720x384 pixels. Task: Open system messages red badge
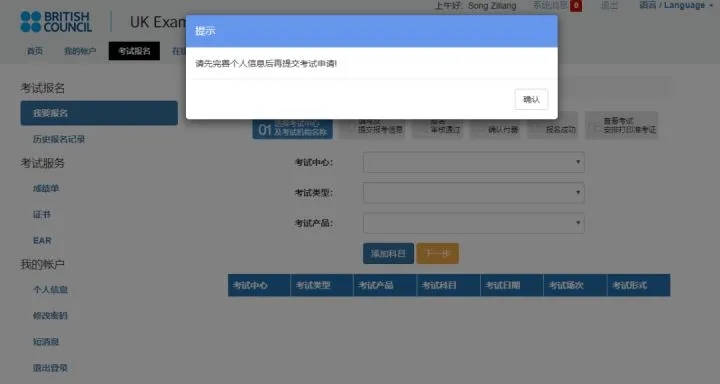click(x=576, y=6)
